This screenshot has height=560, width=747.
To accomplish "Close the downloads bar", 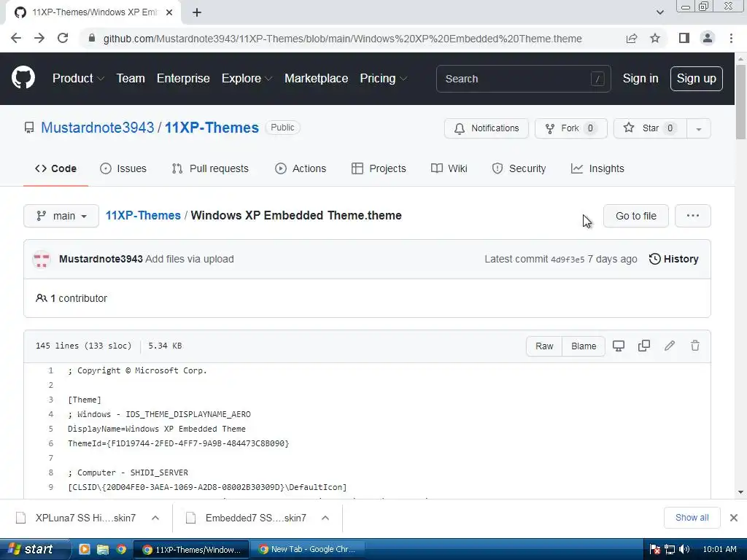I will 734,518.
